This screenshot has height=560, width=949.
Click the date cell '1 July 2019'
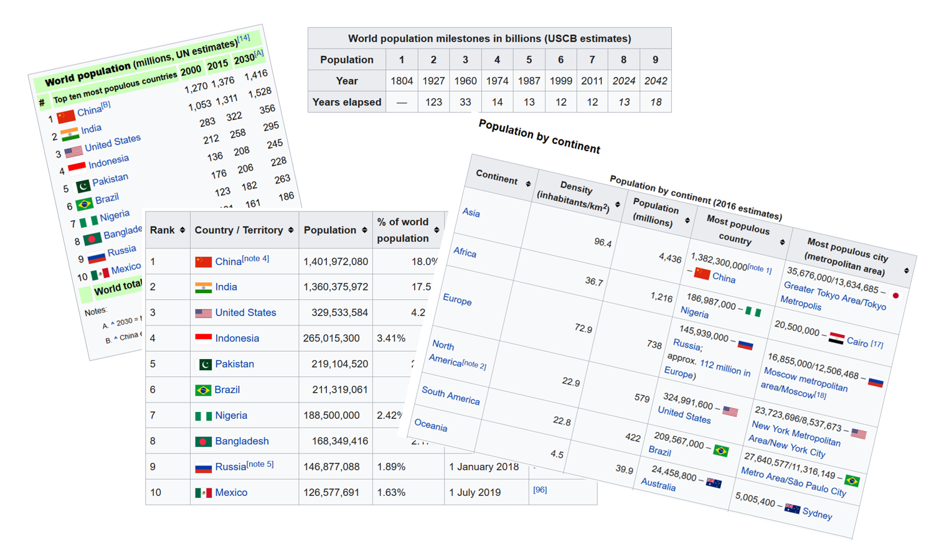click(474, 493)
